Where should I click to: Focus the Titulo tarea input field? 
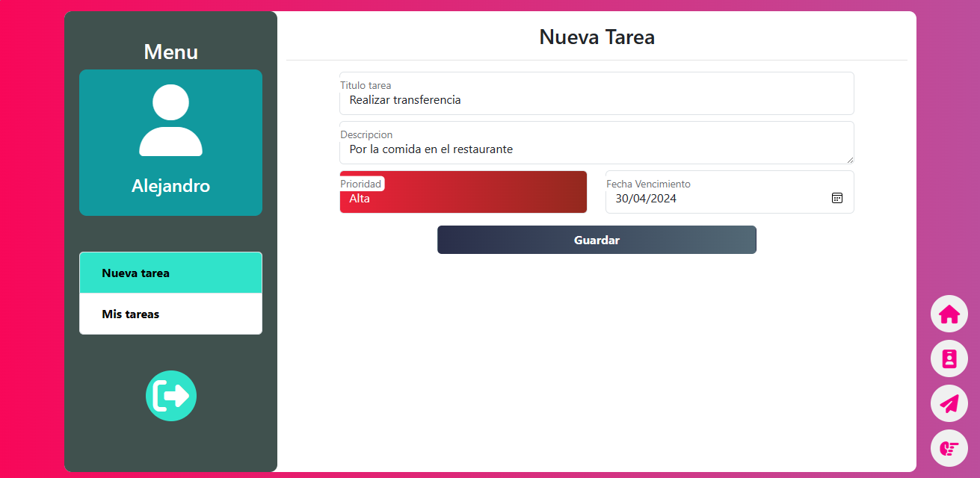coord(596,100)
